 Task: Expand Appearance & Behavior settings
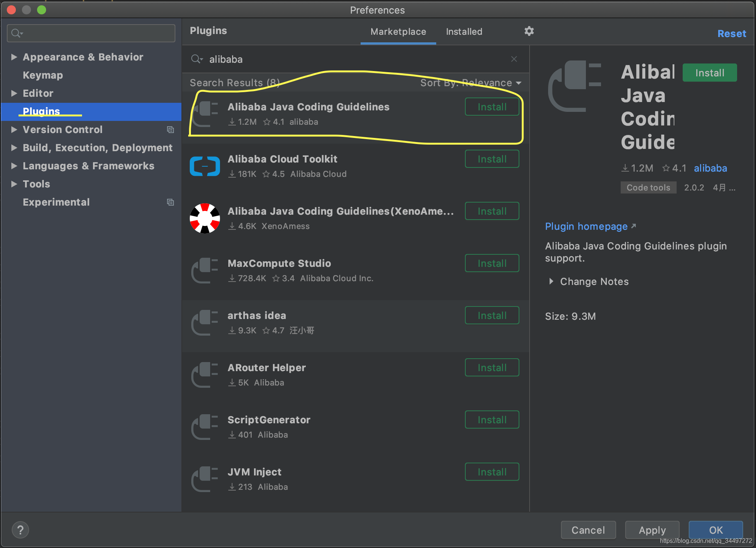tap(14, 57)
